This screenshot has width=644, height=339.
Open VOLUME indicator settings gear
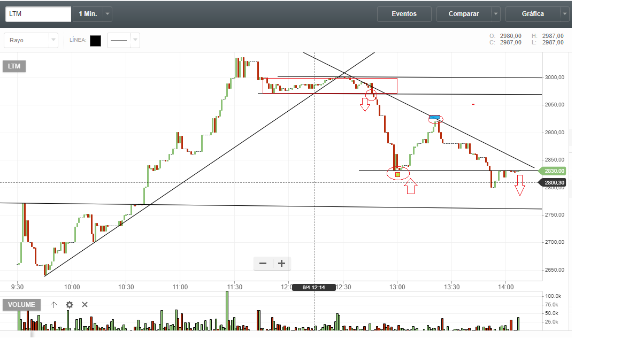point(69,305)
